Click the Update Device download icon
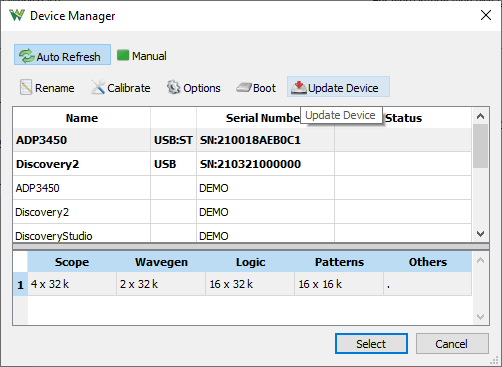This screenshot has height=367, width=502. [x=299, y=87]
